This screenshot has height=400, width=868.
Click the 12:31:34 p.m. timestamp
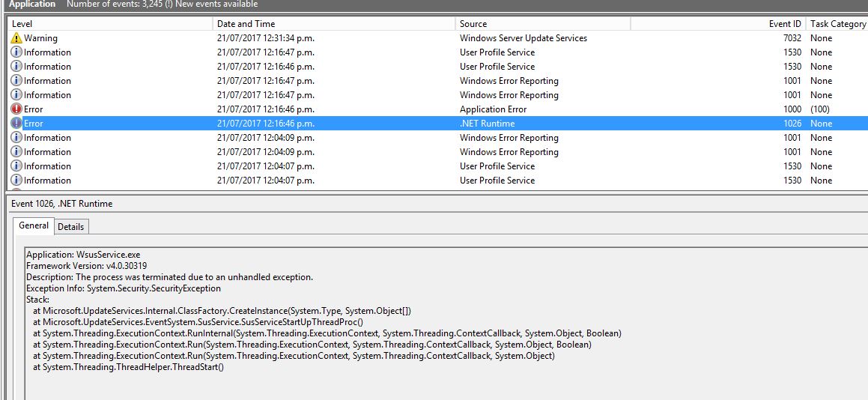[266, 38]
